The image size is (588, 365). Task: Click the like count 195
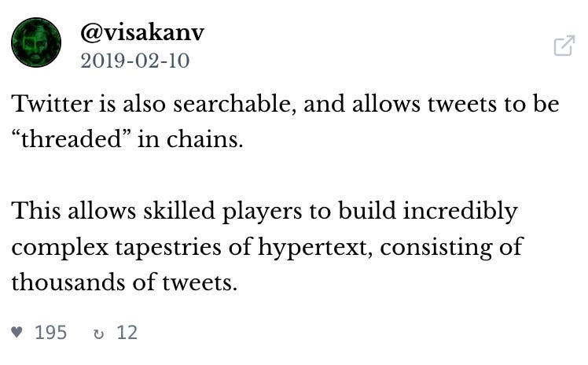[x=51, y=333]
